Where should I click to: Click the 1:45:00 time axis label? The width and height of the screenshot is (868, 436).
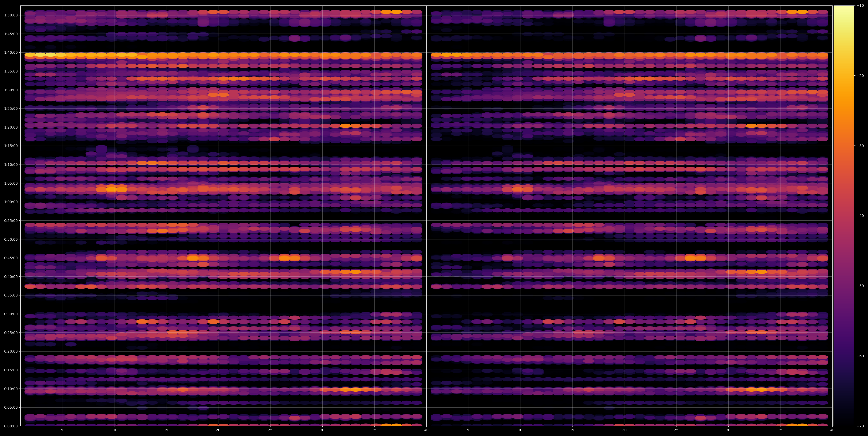[x=11, y=34]
